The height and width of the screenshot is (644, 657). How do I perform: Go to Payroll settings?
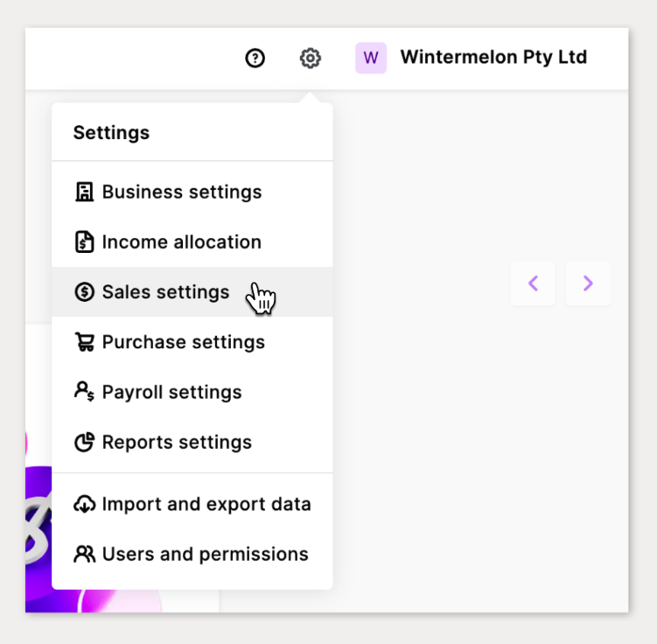[172, 392]
